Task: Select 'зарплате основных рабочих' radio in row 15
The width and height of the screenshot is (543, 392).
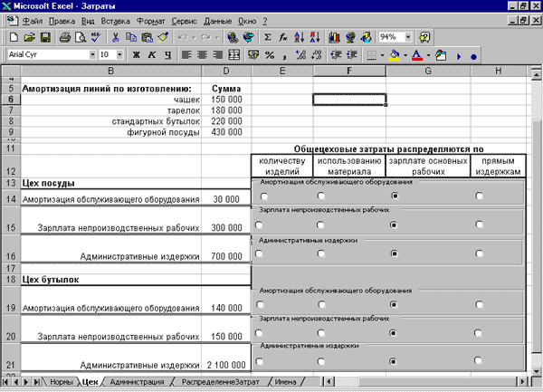Action: (x=394, y=225)
